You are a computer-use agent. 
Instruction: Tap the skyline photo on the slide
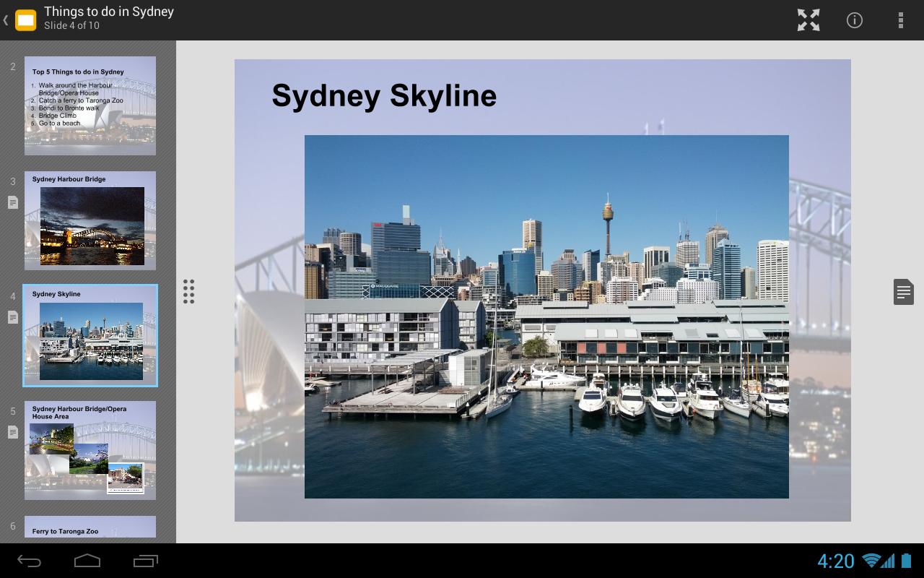(546, 316)
